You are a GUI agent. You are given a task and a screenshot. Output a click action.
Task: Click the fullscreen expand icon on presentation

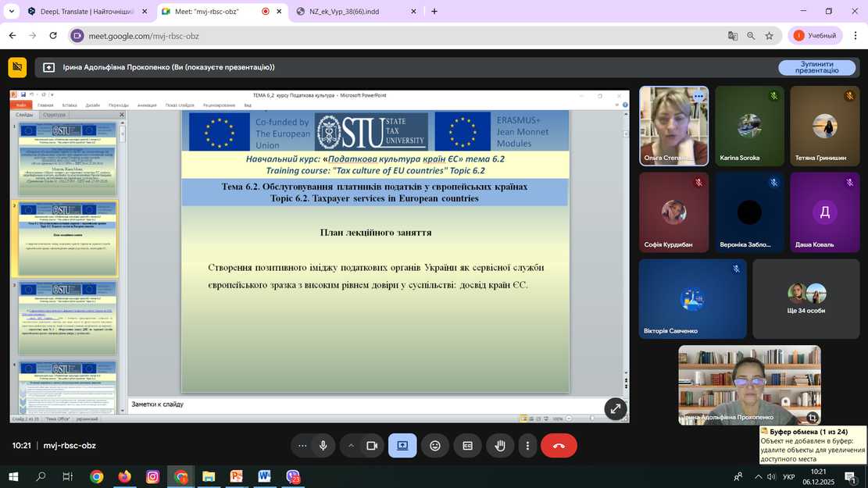(x=616, y=408)
